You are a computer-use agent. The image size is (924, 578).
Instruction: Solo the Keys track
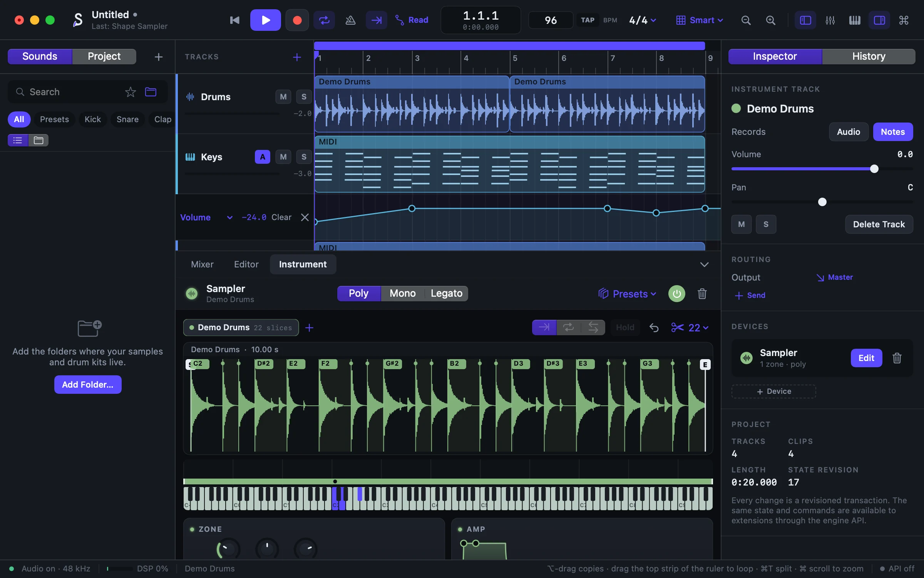[x=304, y=157]
